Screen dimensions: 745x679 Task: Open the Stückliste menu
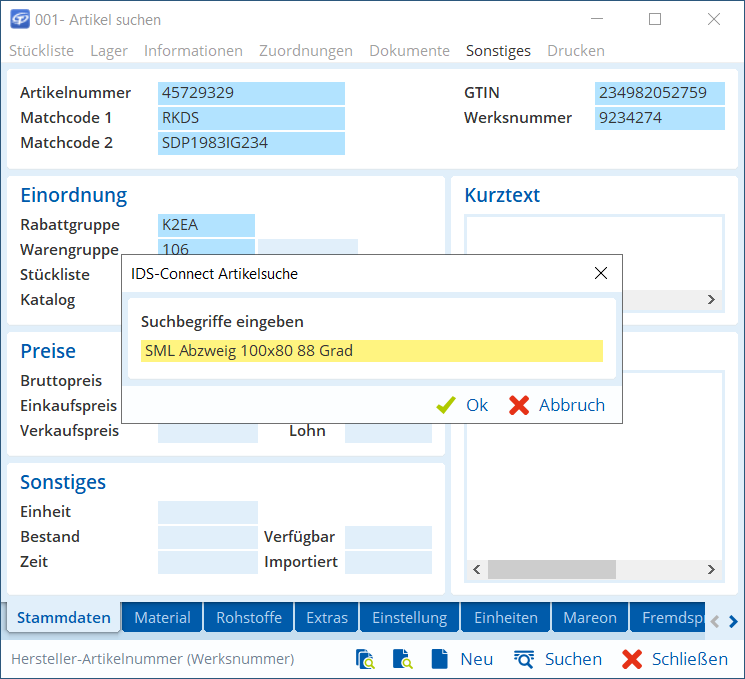tap(41, 50)
